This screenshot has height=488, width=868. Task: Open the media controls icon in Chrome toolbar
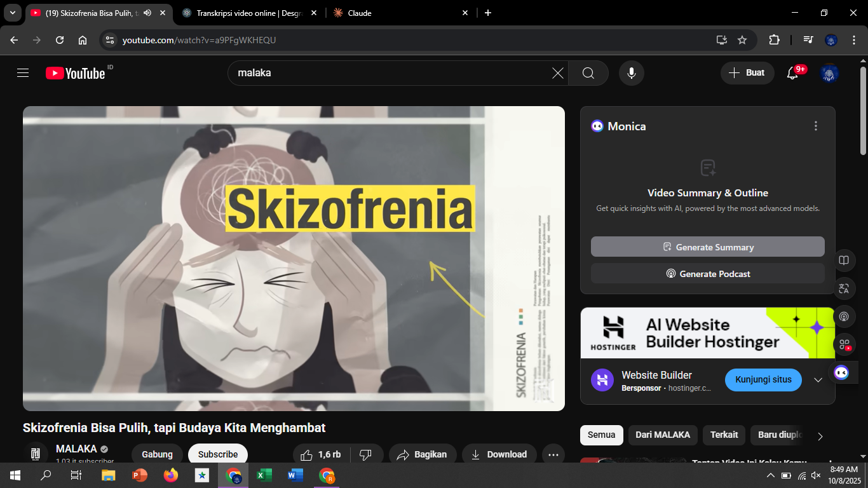(808, 40)
